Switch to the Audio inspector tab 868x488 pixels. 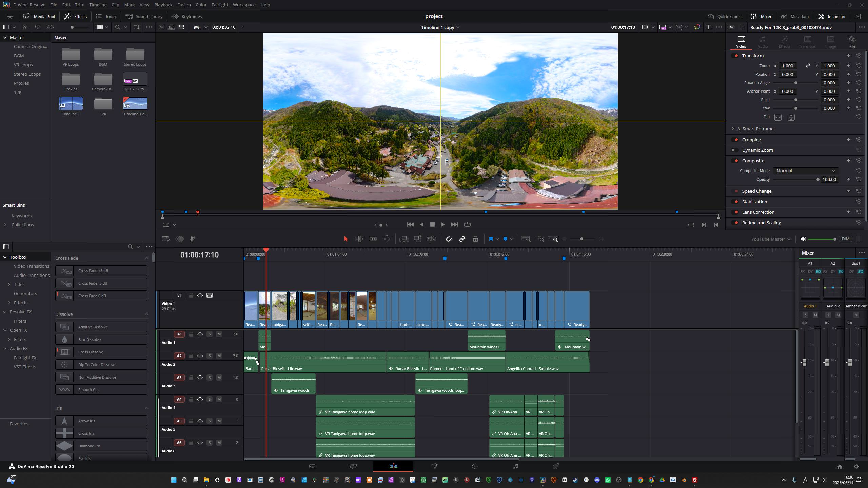tap(763, 42)
